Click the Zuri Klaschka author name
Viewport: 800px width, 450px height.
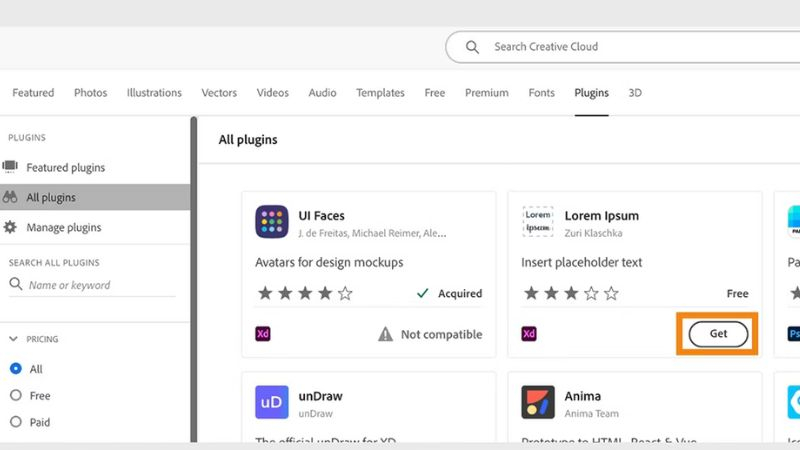pos(593,233)
